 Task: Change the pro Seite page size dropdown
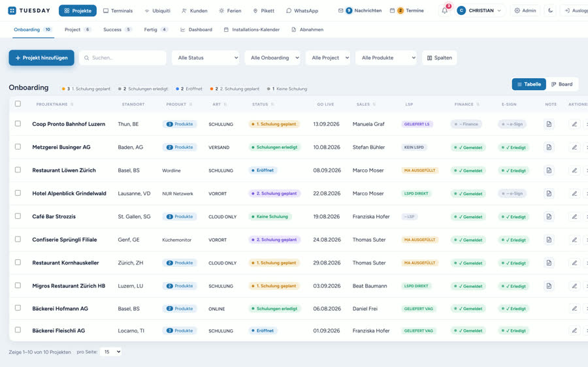pyautogui.click(x=111, y=351)
